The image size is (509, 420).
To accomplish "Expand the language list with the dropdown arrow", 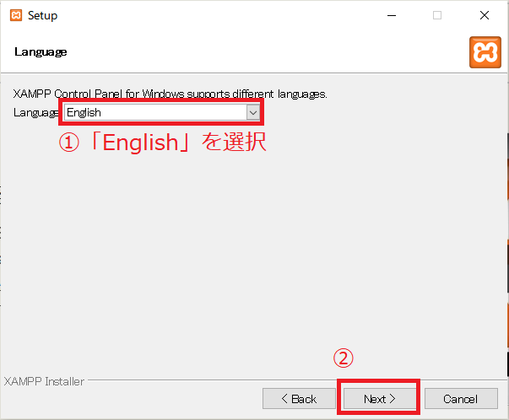I will pyautogui.click(x=252, y=112).
